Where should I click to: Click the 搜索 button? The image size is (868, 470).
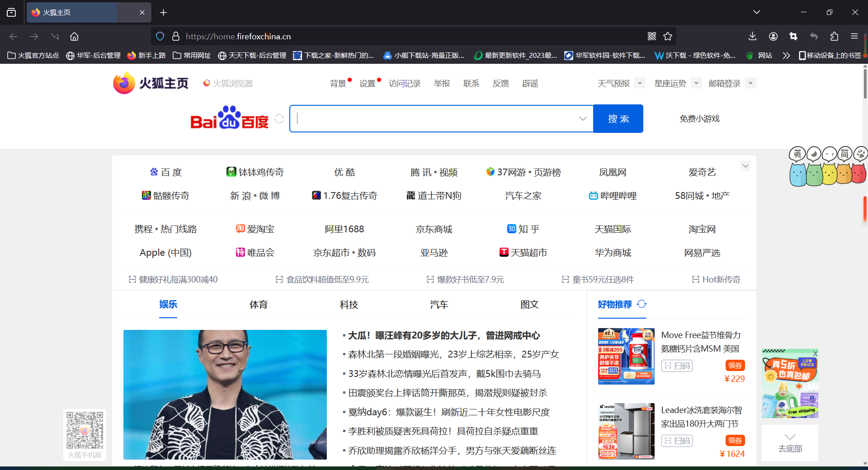[x=618, y=118]
